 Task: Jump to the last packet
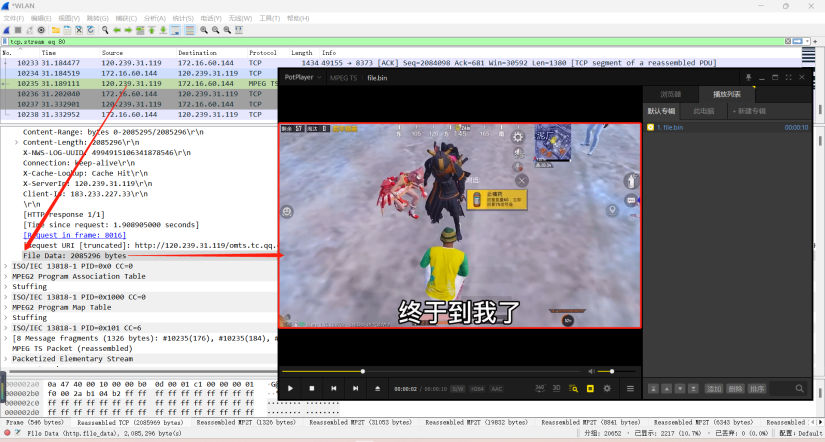click(x=163, y=30)
